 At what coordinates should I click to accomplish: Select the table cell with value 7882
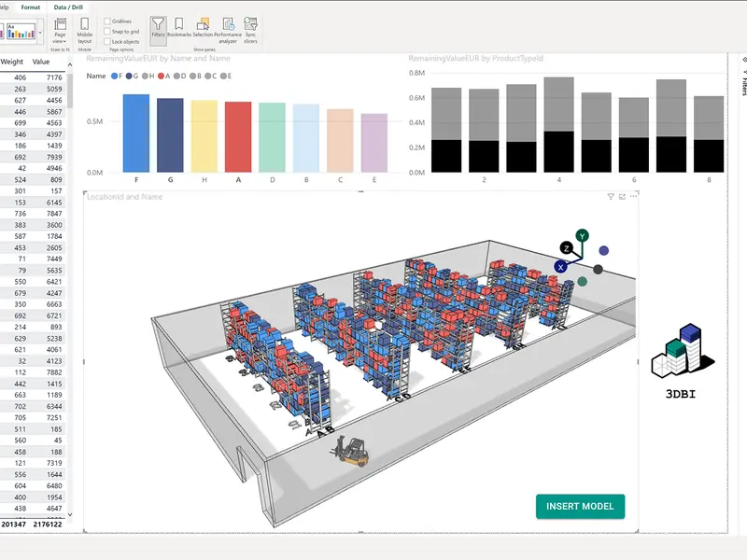(x=54, y=372)
